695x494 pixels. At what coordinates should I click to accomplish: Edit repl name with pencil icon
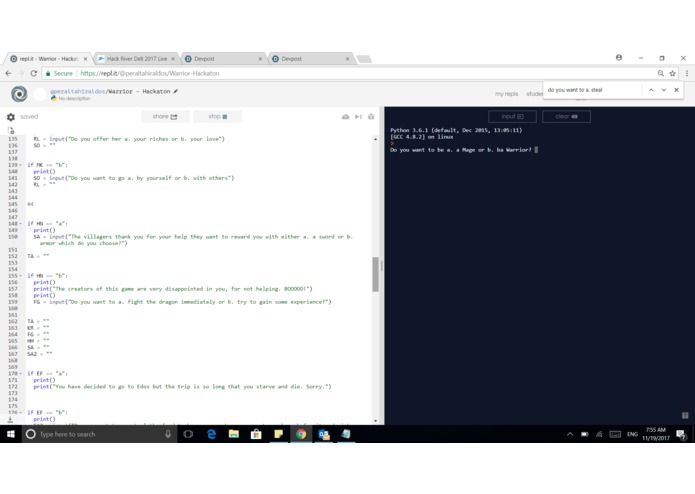[176, 91]
